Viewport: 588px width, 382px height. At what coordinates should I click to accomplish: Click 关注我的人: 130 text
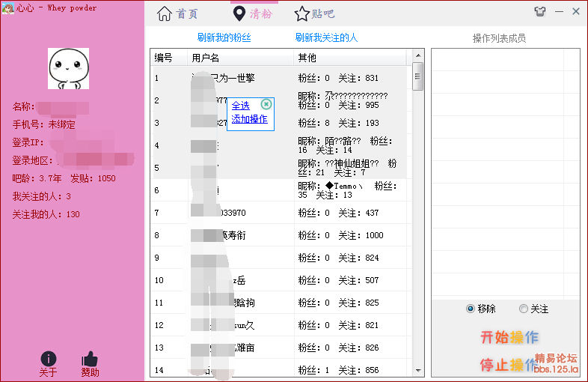46,214
